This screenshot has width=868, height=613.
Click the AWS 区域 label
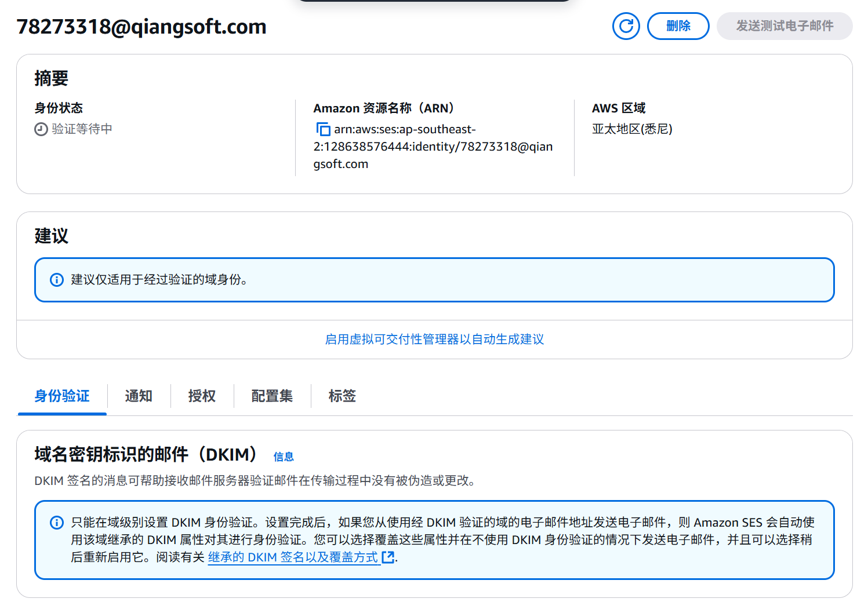(619, 108)
